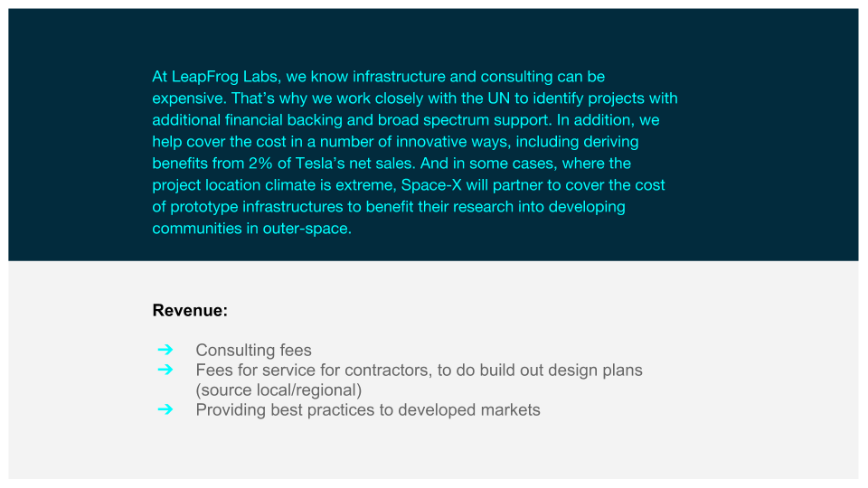Click the (source local/regional) text

click(x=278, y=390)
